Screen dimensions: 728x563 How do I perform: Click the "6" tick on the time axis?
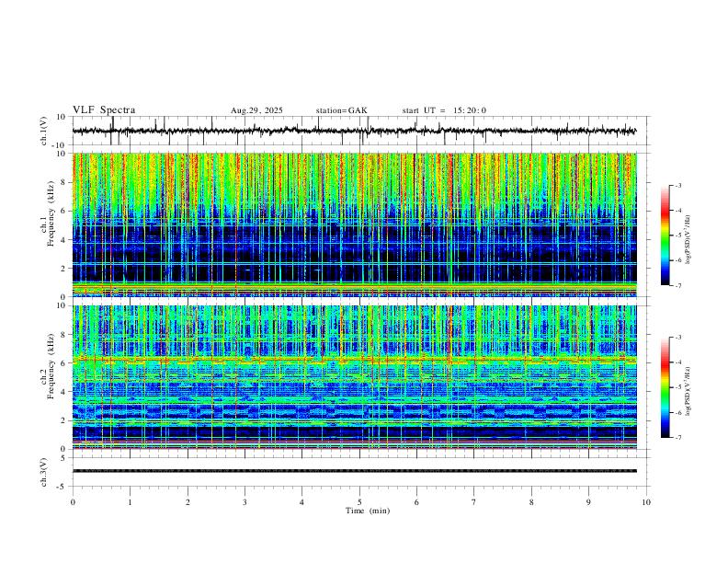(416, 502)
